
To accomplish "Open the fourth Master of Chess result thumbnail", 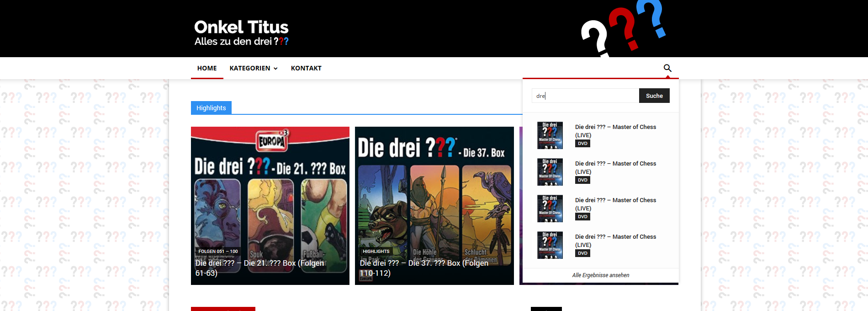I will coord(550,245).
